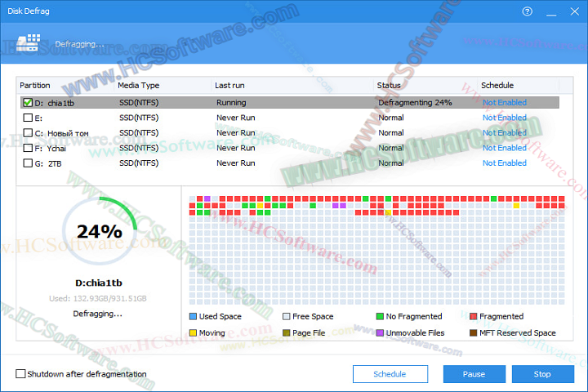Screen dimensions: 588x392
Task: Check the C: Новый том partition checkbox
Action: coord(28,132)
